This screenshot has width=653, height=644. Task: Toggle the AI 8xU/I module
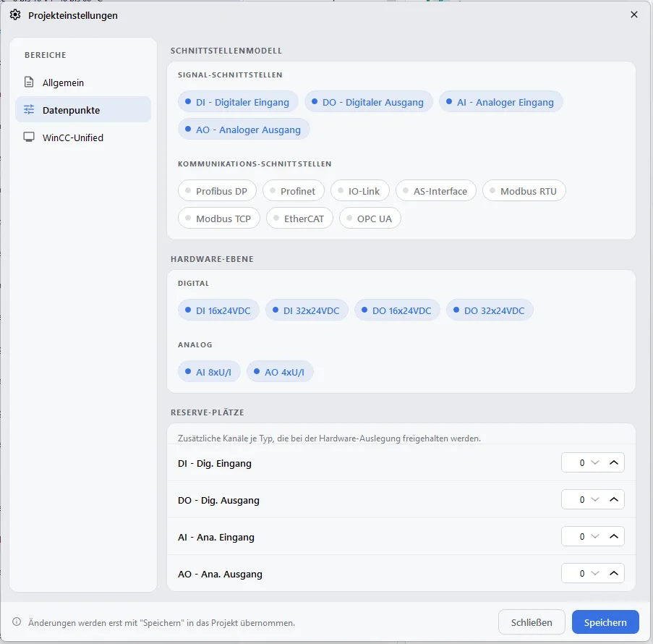(209, 372)
